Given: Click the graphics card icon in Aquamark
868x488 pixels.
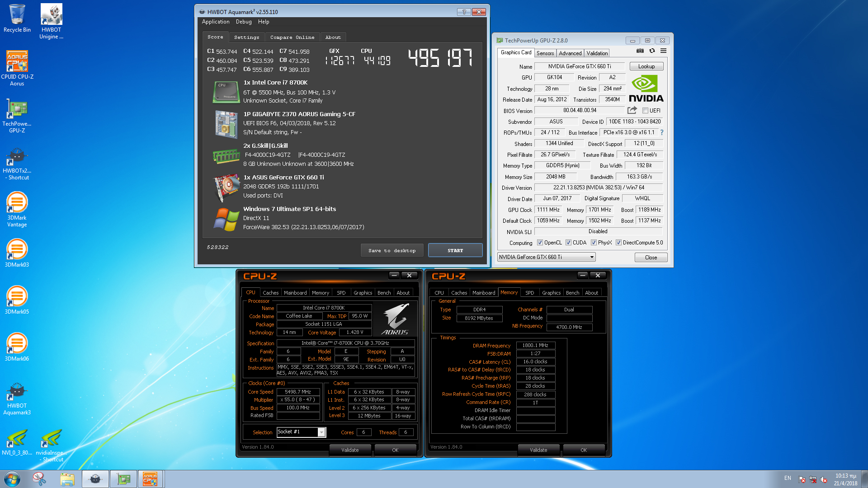Looking at the screenshot, I should coord(226,188).
